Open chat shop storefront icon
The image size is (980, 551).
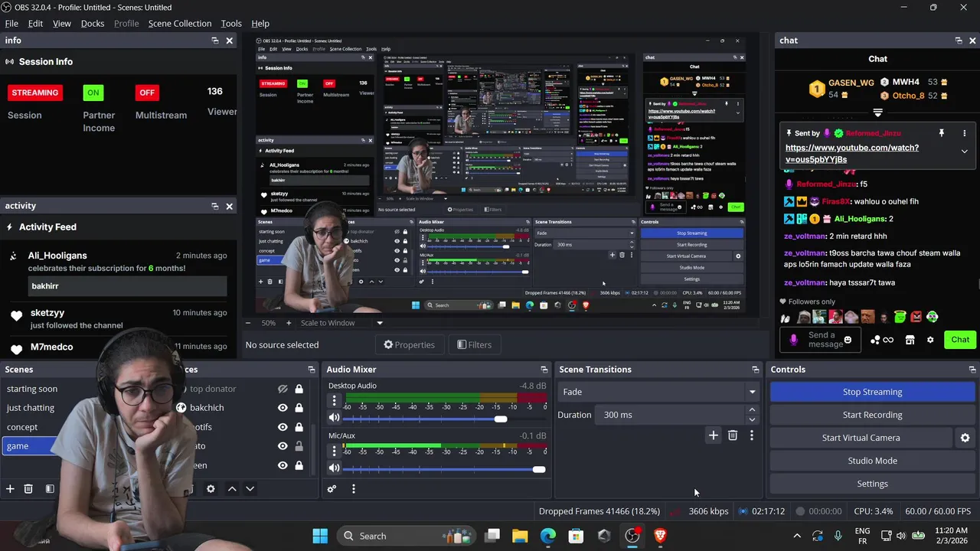pos(910,340)
